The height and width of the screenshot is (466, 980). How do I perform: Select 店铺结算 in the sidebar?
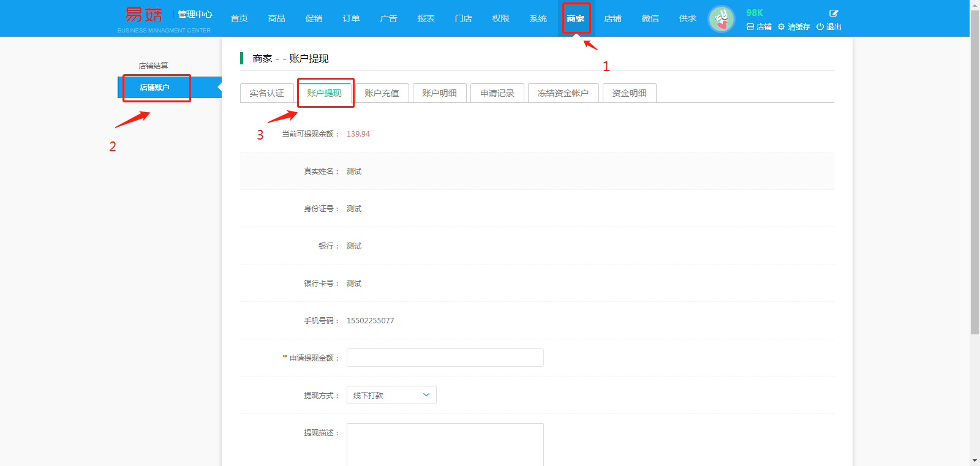[154, 66]
